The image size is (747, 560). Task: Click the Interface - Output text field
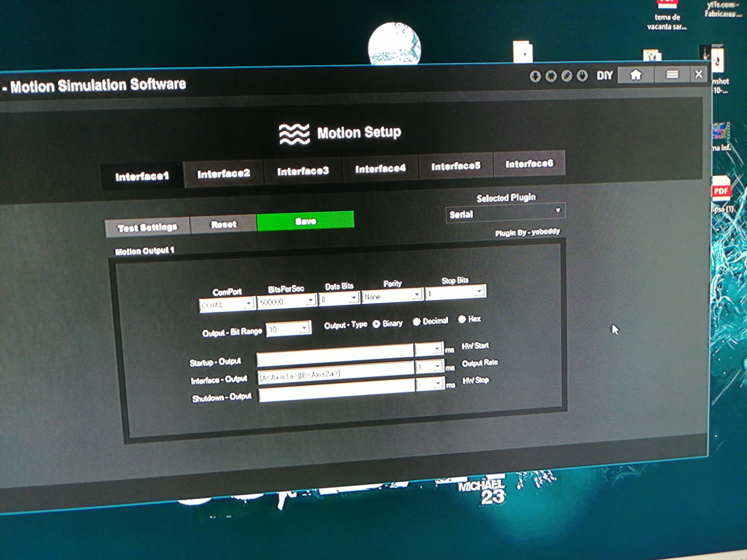click(x=336, y=373)
